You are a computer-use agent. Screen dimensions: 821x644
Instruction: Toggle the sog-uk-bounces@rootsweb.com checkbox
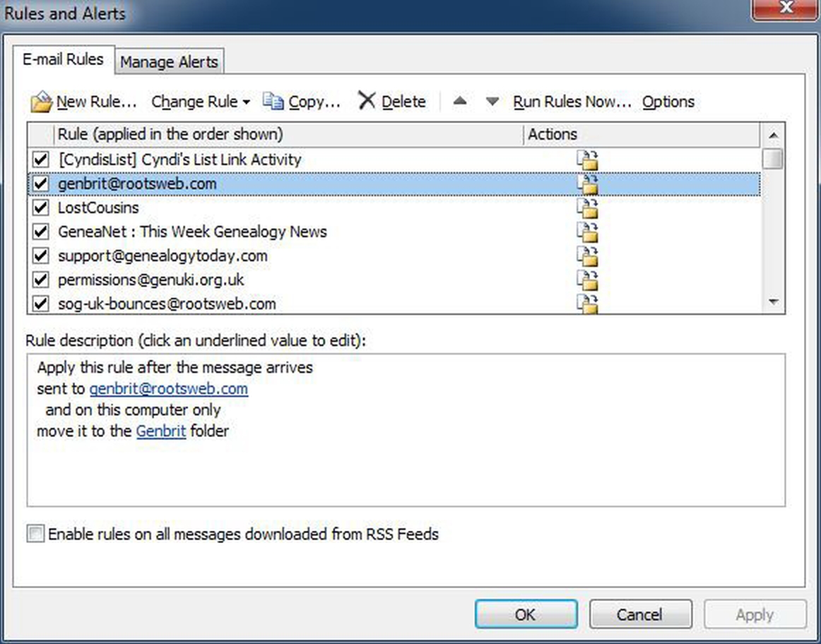pos(41,304)
